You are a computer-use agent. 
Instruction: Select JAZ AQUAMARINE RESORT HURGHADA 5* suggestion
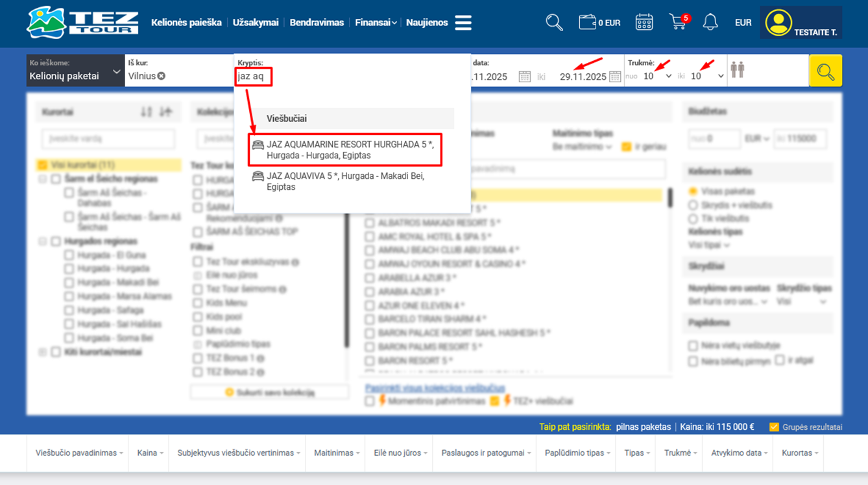click(346, 150)
